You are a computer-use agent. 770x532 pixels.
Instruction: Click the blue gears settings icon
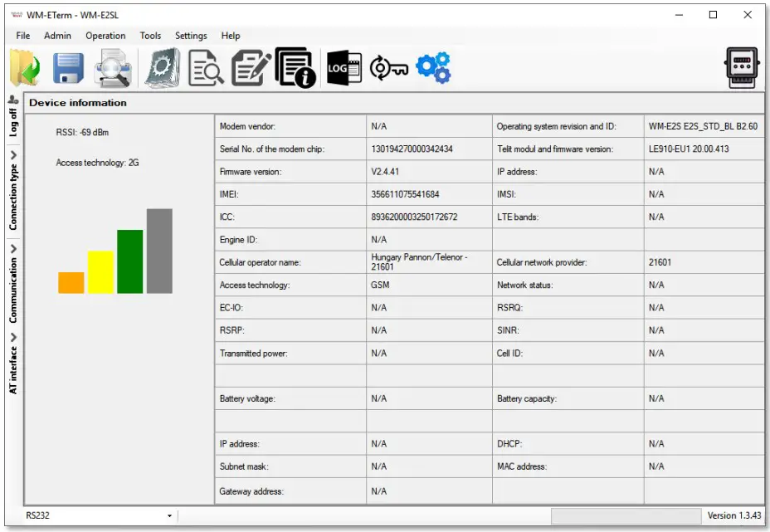[433, 68]
